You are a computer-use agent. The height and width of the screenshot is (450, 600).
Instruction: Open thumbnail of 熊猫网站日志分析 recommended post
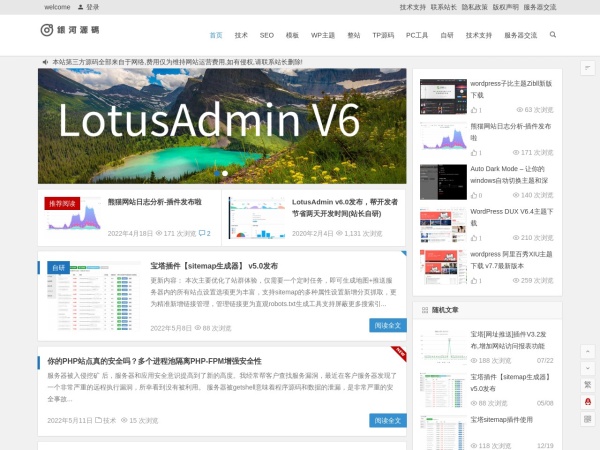pos(73,217)
